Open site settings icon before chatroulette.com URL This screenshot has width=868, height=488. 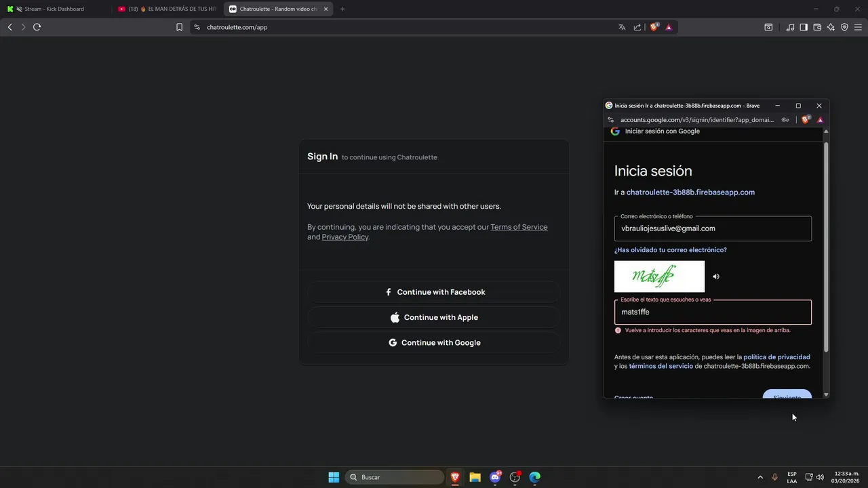197,27
